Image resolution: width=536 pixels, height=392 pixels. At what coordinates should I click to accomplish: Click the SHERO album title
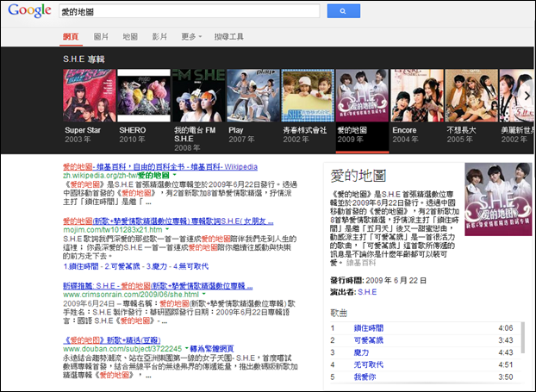[x=133, y=130]
